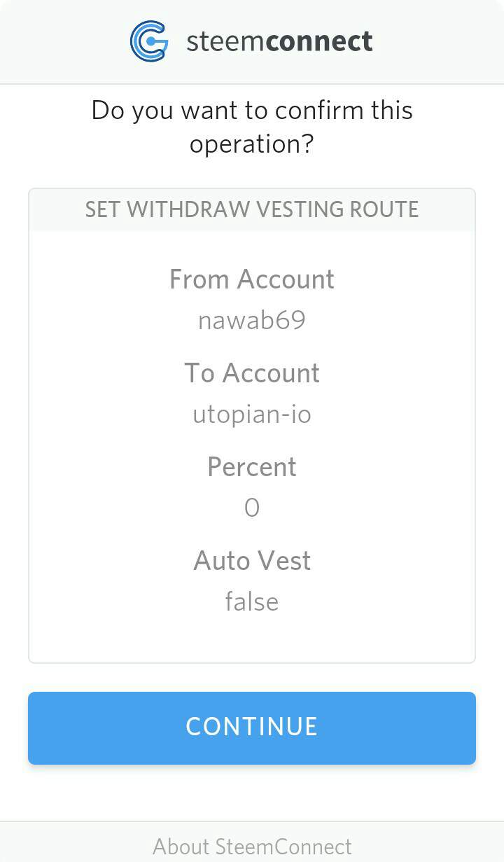Open the About SteemConnect link
Viewport: 504px width, 862px height.
point(252,847)
